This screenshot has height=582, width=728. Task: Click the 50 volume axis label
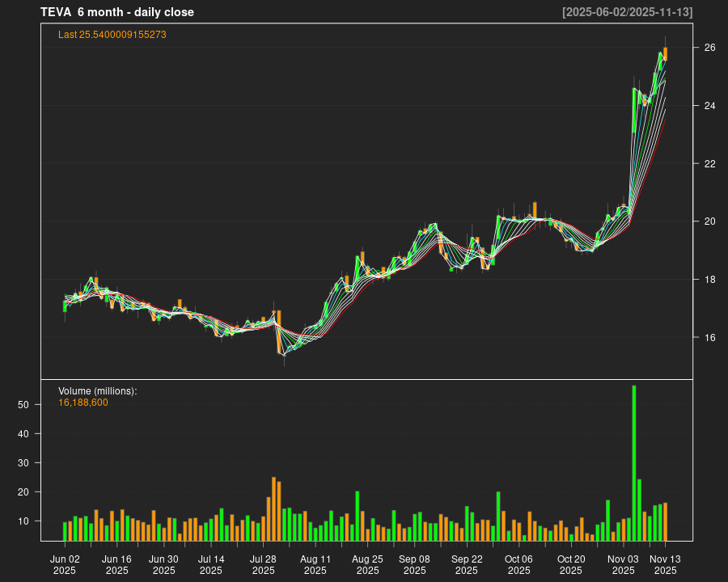[23, 404]
